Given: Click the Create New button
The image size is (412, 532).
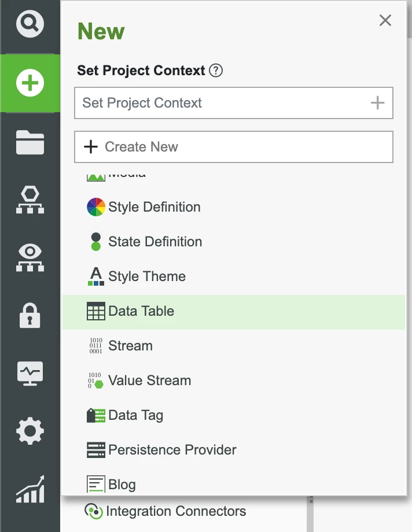Looking at the screenshot, I should pos(234,146).
